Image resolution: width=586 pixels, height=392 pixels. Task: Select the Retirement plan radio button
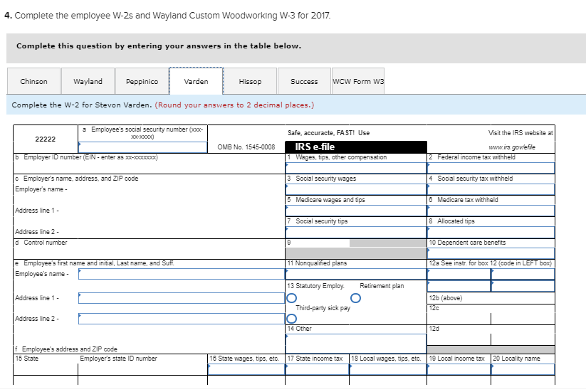click(x=356, y=298)
